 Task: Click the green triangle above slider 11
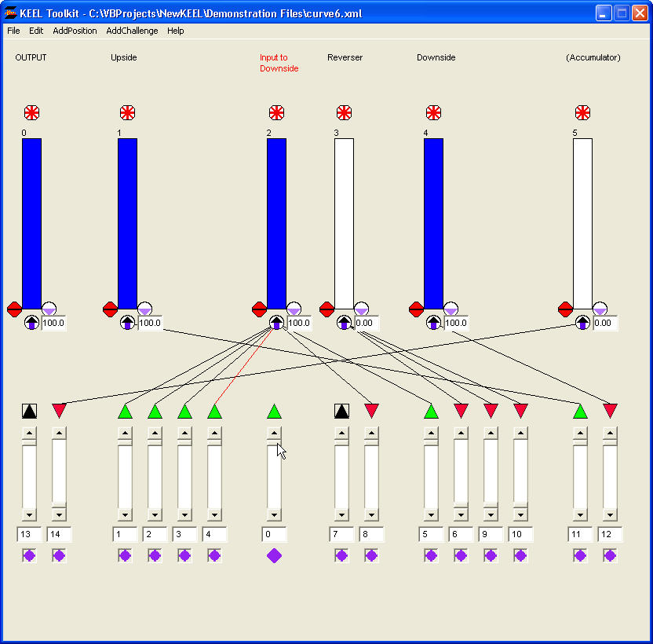point(580,411)
